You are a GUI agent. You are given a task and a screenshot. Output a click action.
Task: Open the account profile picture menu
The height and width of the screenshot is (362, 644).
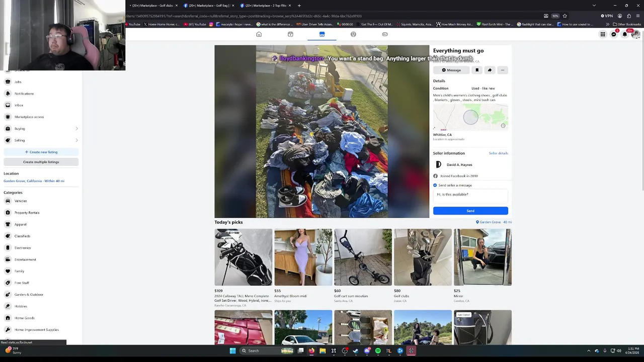[636, 34]
